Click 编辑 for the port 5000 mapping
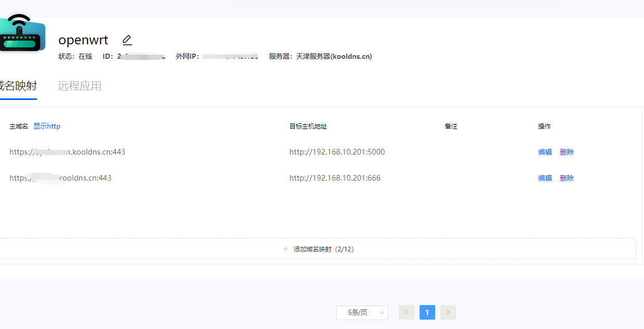 tap(545, 151)
